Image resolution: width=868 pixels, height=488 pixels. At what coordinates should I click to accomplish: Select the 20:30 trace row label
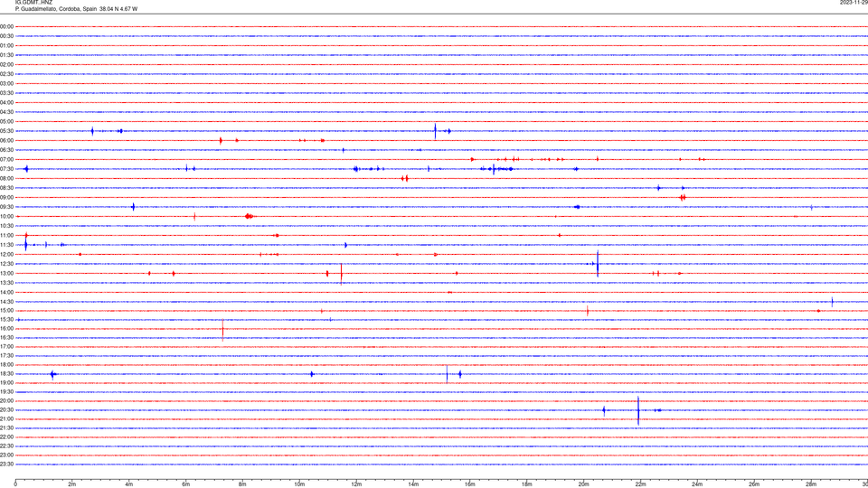pyautogui.click(x=6, y=410)
